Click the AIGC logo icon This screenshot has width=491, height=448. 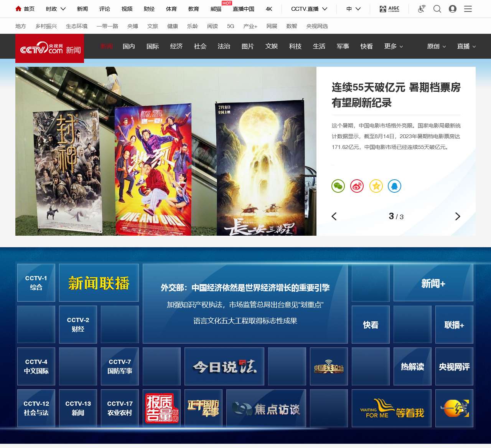pos(389,9)
